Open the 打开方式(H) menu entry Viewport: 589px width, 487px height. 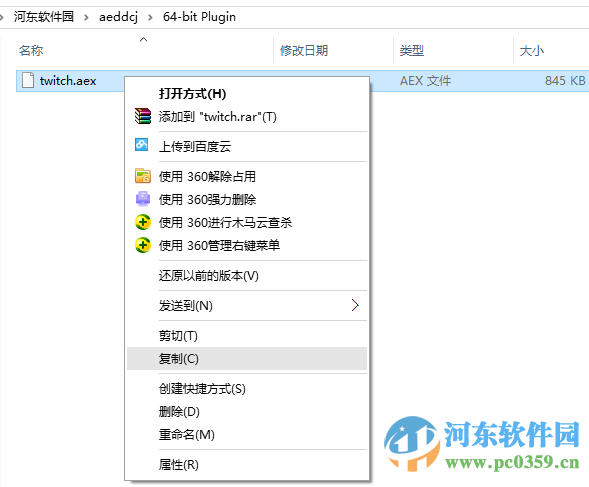(247, 94)
